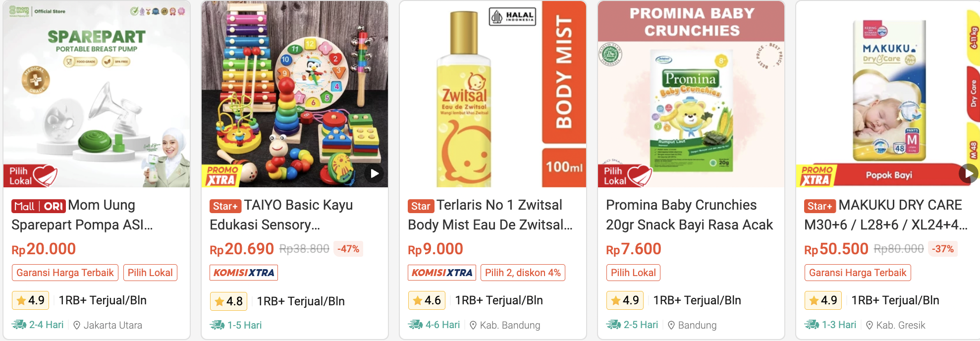Screen dimensions: 980x341
Task: Click the location pin icon next to Kab. Gresik
Action: coord(870,325)
